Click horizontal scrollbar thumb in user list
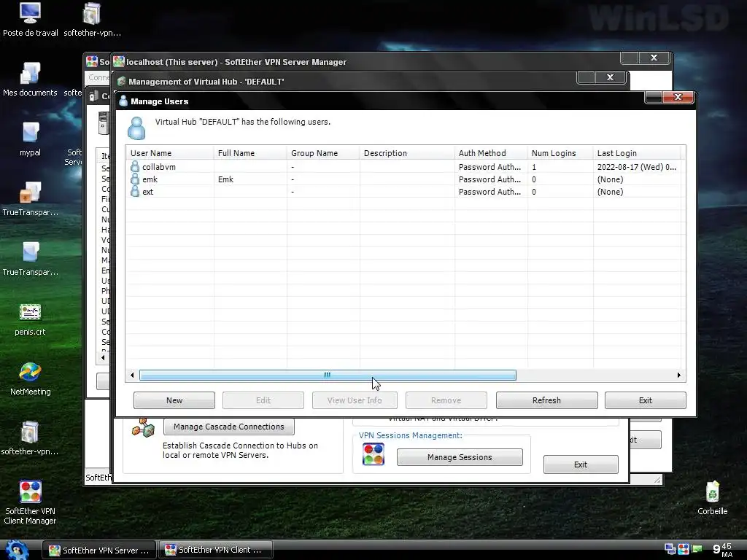This screenshot has width=747, height=560. [x=328, y=376]
